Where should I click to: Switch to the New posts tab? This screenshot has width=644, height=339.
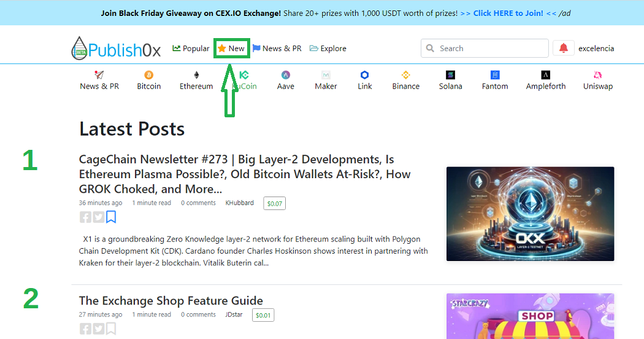click(x=231, y=49)
